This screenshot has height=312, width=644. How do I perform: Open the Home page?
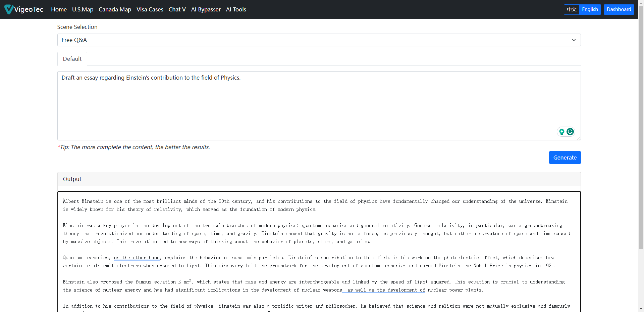pyautogui.click(x=59, y=9)
